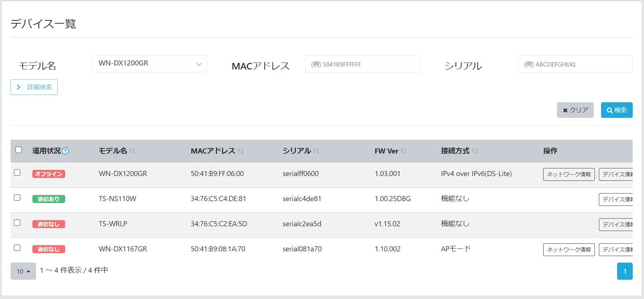The image size is (644, 299).
Task: Sort by シリアル column arrows
Action: click(317, 151)
